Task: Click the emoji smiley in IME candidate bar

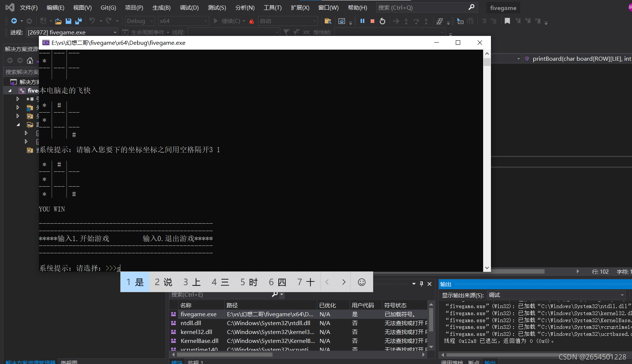Action: 362,282
